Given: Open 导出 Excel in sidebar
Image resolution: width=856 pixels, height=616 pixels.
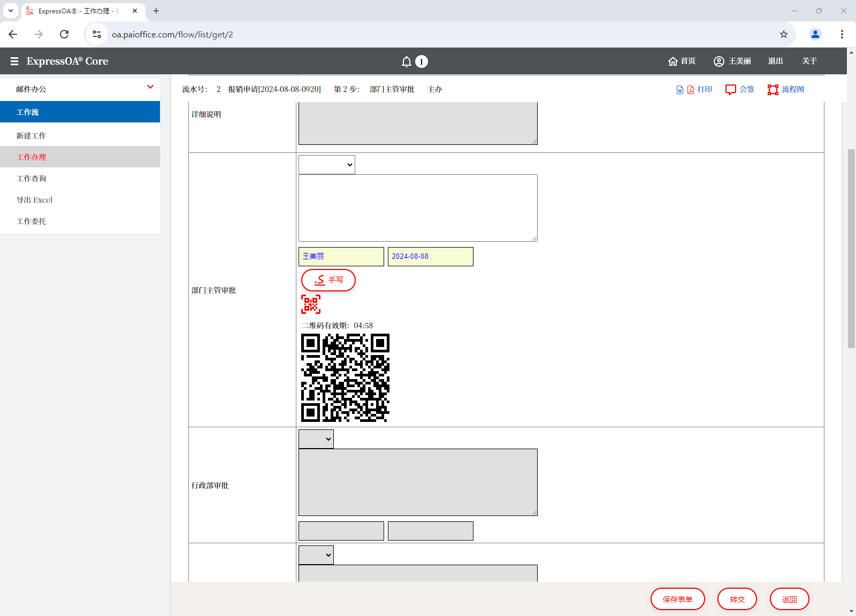Looking at the screenshot, I should [80, 199].
